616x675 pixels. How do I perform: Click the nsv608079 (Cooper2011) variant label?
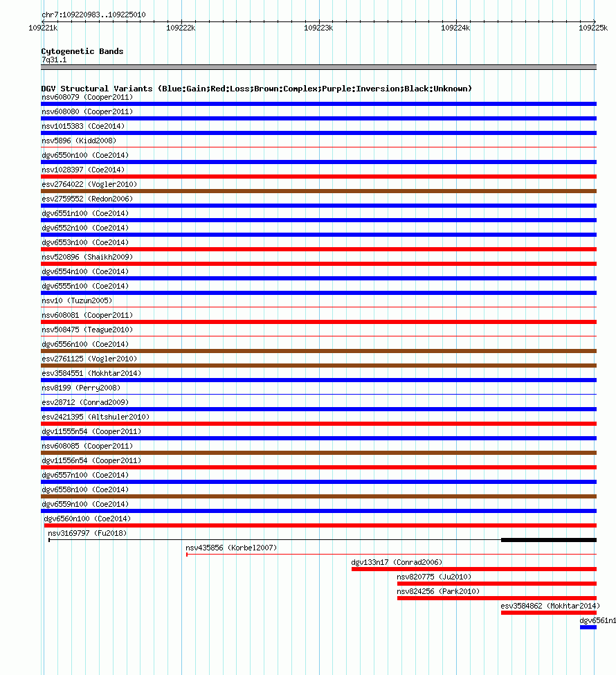tap(87, 98)
